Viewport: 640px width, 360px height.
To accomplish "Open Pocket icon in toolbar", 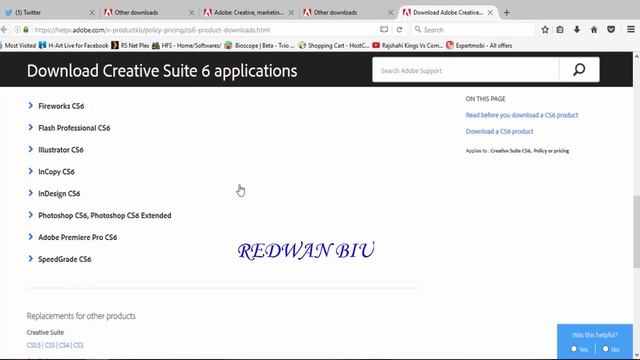I will point(611,29).
